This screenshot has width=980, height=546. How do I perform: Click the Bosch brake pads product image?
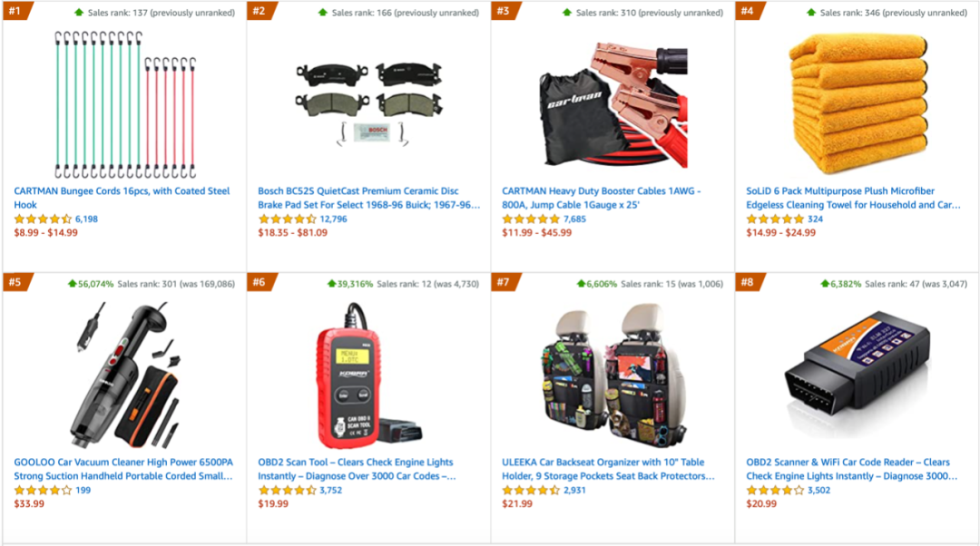click(368, 104)
